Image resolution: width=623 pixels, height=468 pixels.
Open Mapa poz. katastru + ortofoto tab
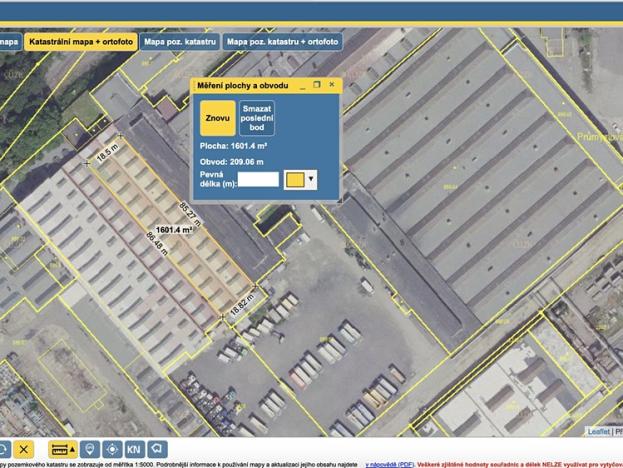click(x=282, y=43)
